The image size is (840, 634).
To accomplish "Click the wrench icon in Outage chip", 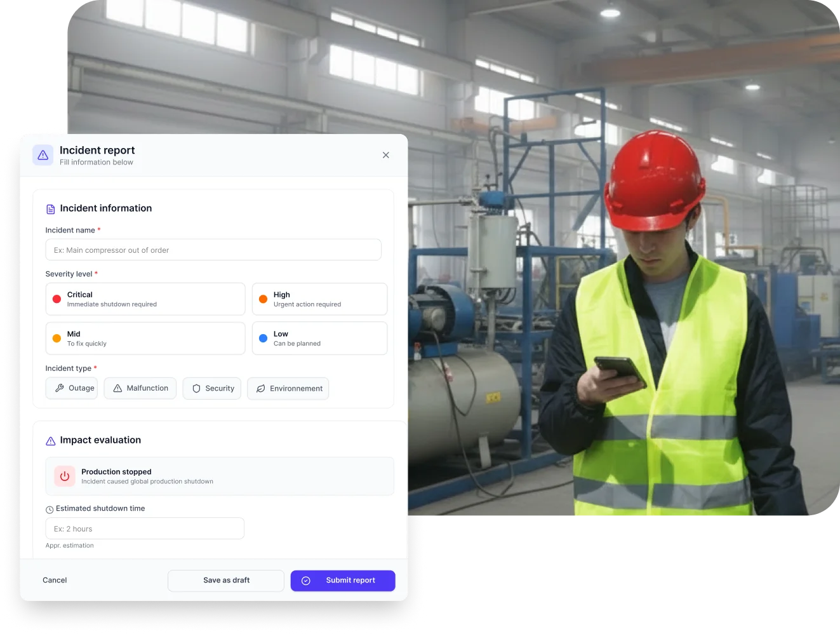I will click(x=60, y=388).
